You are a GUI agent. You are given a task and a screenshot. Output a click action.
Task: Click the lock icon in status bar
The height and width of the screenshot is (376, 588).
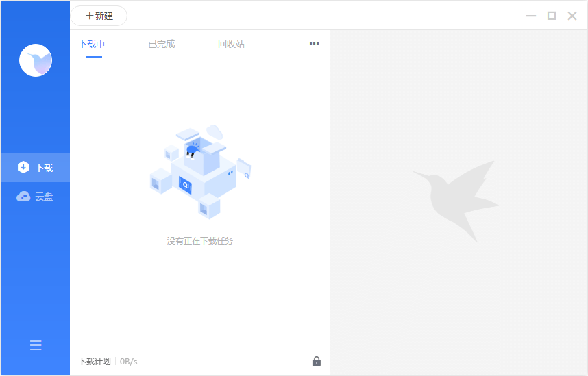(316, 361)
